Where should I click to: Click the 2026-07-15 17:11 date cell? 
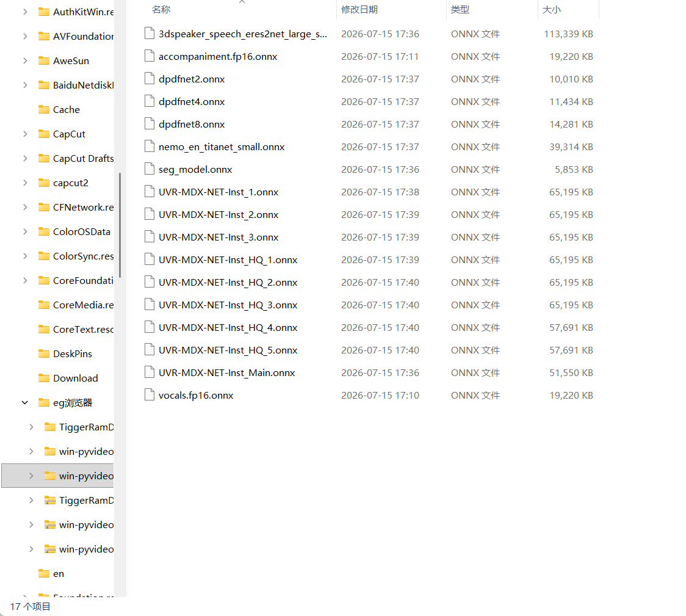[x=380, y=56]
